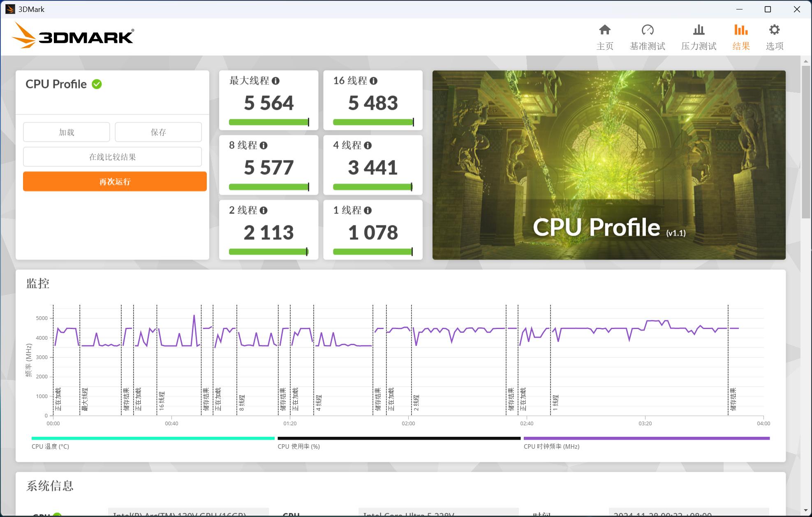Click the 加载 (Load) button
Image resolution: width=812 pixels, height=517 pixels.
(67, 132)
